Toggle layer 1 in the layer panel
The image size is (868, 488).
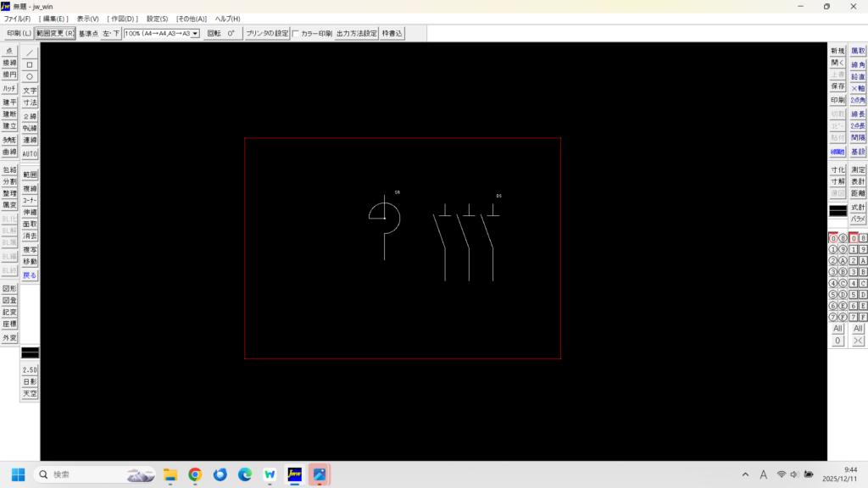pyautogui.click(x=832, y=249)
